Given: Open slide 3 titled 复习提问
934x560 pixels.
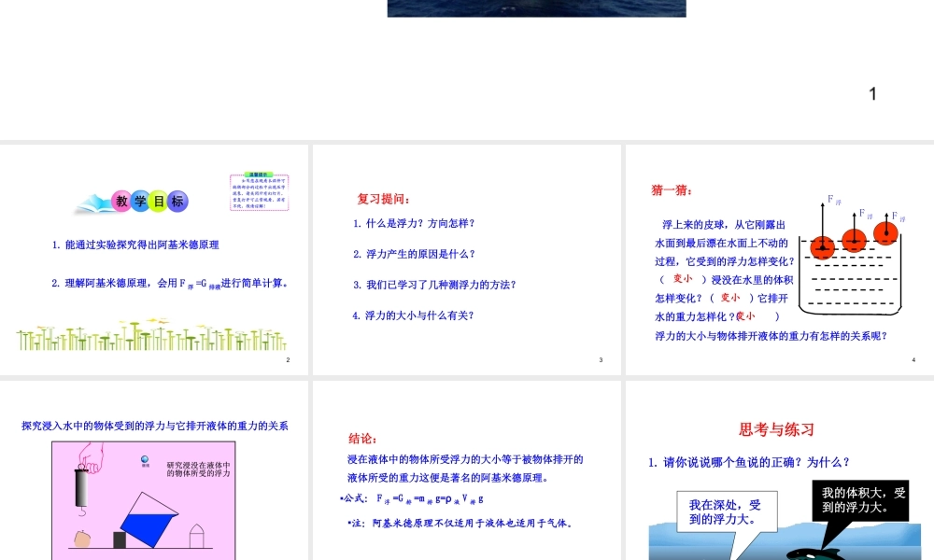Looking at the screenshot, I should [x=466, y=259].
